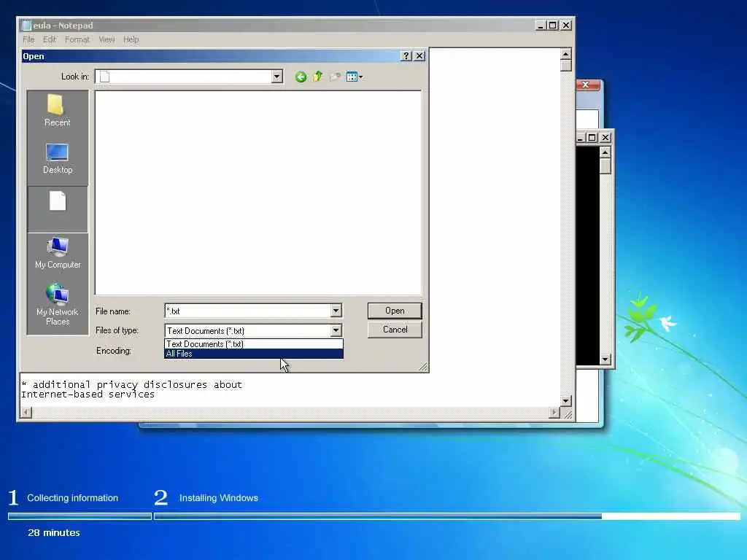Open the Format menu in Notepad
The image size is (747, 560).
77,39
